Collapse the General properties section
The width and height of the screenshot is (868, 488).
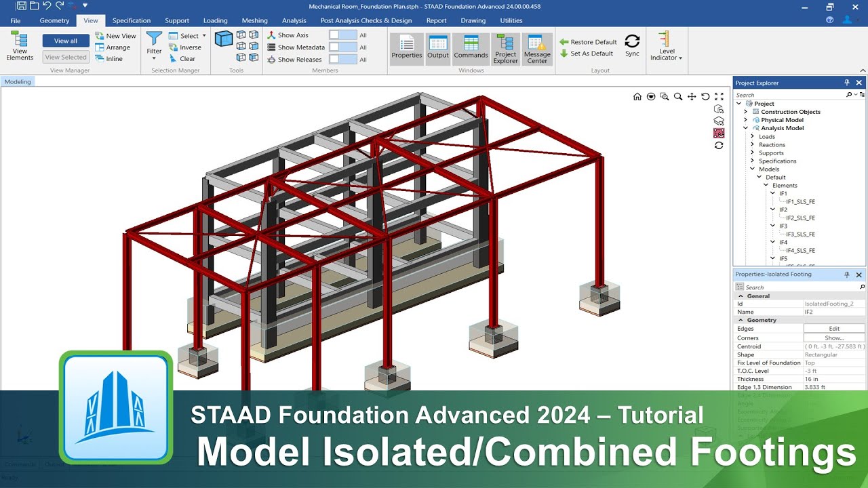741,296
